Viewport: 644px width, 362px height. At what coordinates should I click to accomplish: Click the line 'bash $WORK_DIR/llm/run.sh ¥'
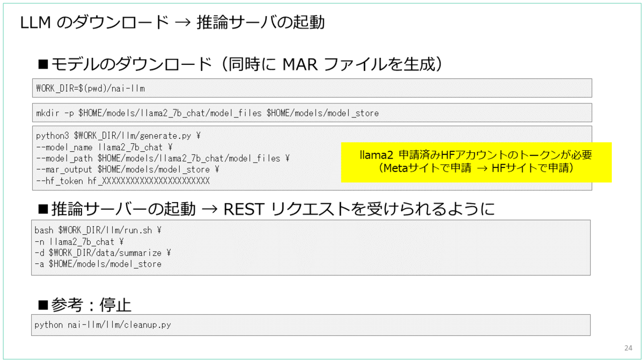98,230
